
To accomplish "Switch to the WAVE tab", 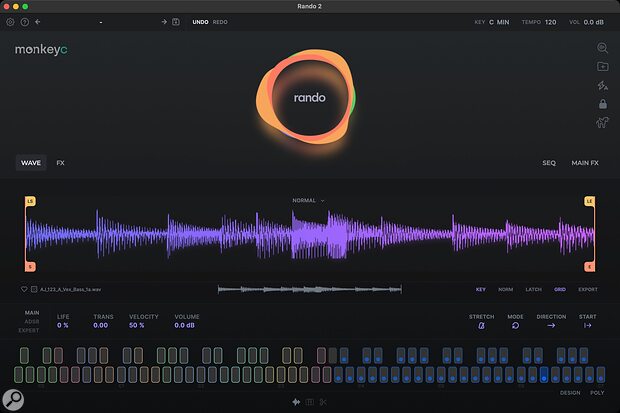I will pos(31,163).
